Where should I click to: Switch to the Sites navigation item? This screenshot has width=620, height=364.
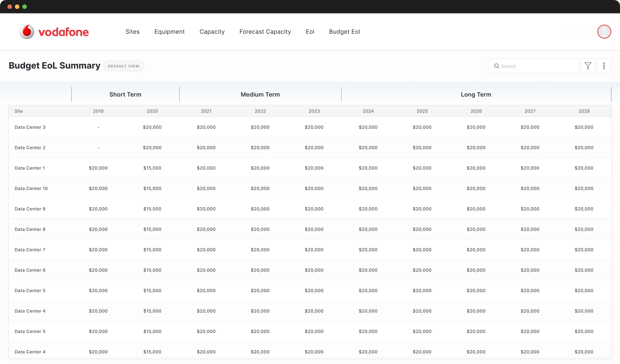tap(133, 32)
